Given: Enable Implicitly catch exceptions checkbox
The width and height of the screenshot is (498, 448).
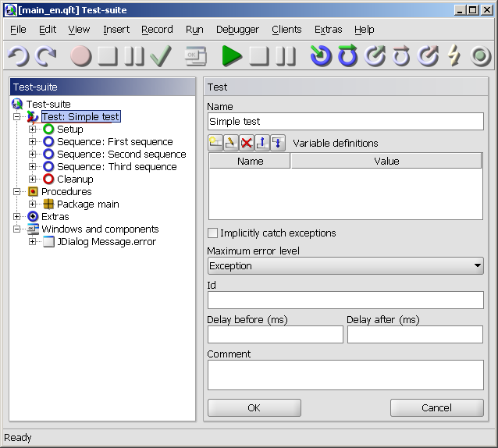Looking at the screenshot, I should pos(212,233).
